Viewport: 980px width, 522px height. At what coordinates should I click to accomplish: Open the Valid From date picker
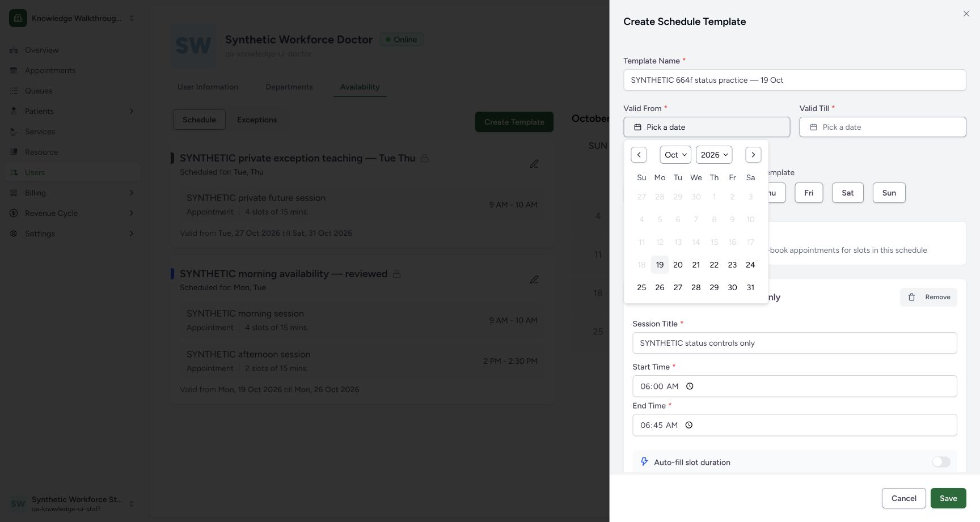click(707, 127)
